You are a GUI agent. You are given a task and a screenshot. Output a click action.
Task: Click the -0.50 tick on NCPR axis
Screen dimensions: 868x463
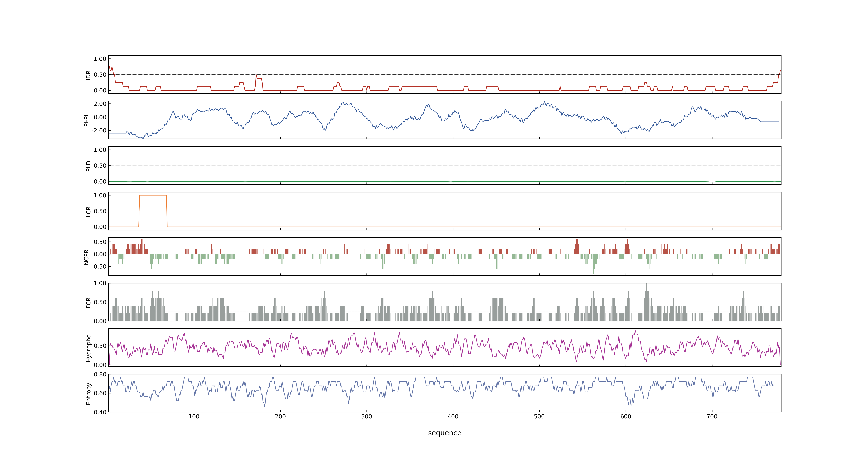click(99, 267)
